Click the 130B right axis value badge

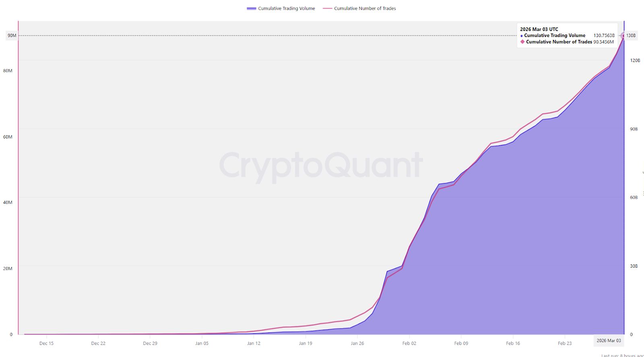631,36
